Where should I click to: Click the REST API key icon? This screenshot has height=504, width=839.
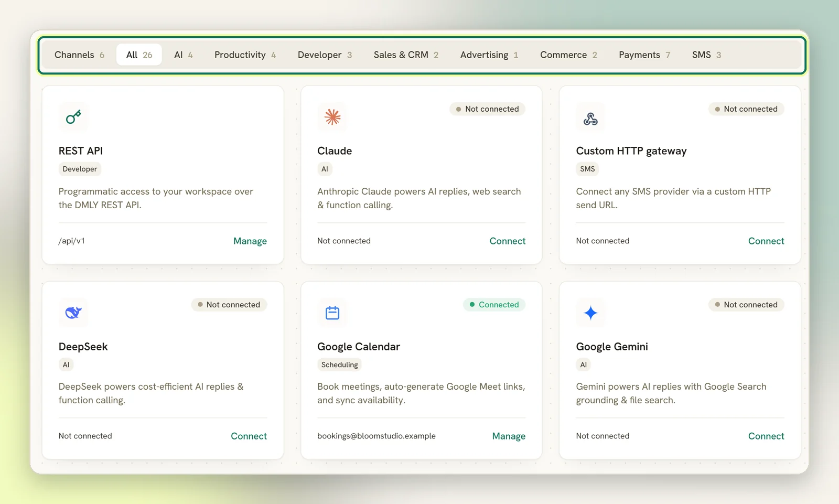click(73, 117)
